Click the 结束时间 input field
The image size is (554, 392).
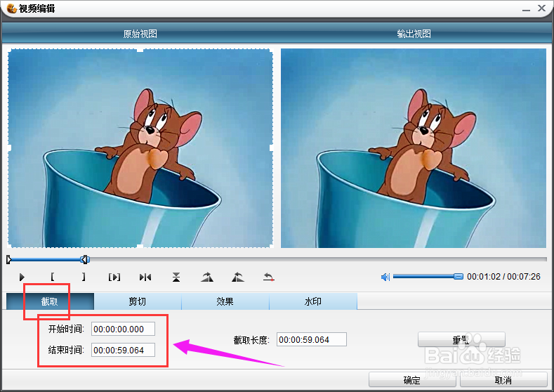tap(123, 351)
